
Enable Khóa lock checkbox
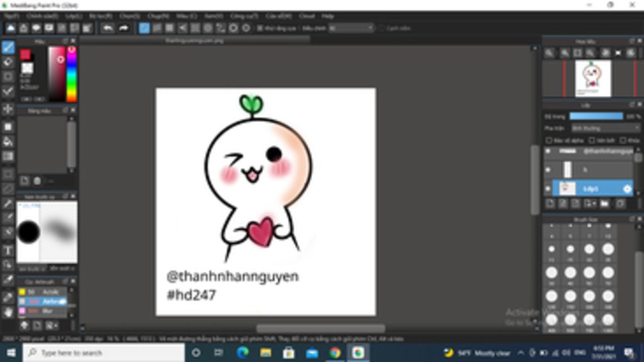pos(623,140)
